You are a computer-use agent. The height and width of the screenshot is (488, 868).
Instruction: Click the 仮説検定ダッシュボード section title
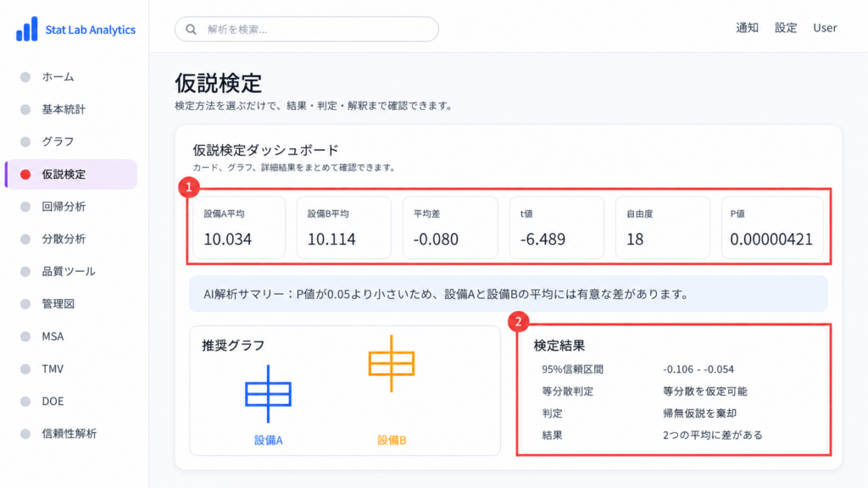(265, 150)
